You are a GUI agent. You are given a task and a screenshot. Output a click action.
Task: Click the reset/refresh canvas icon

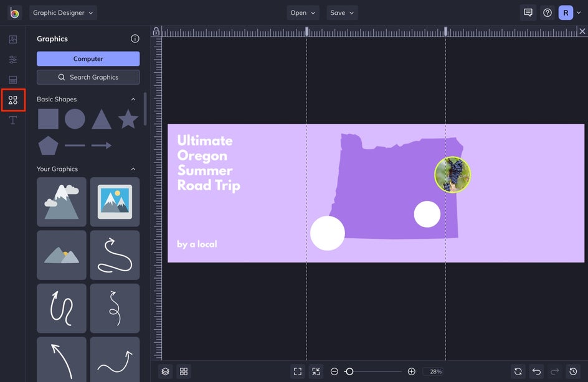(x=518, y=371)
